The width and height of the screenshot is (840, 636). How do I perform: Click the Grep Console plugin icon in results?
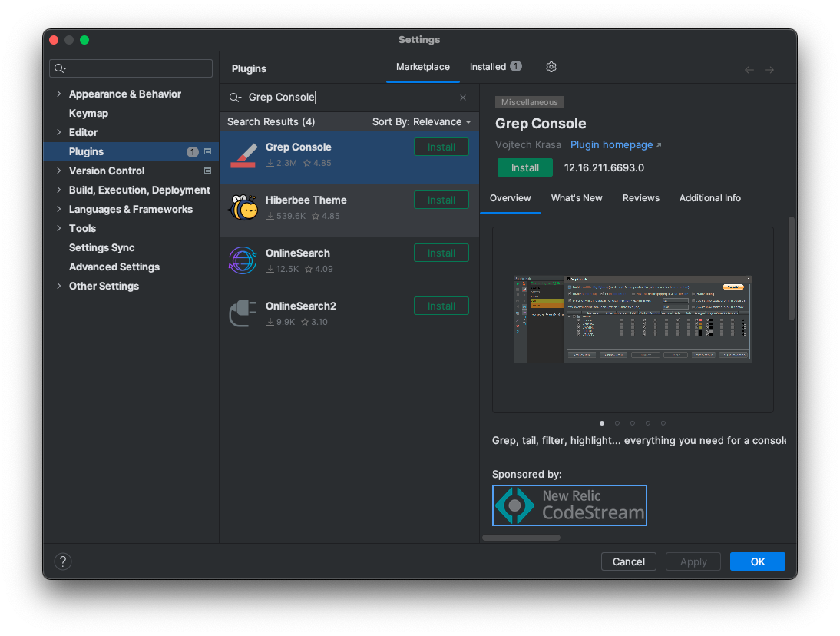pyautogui.click(x=243, y=156)
